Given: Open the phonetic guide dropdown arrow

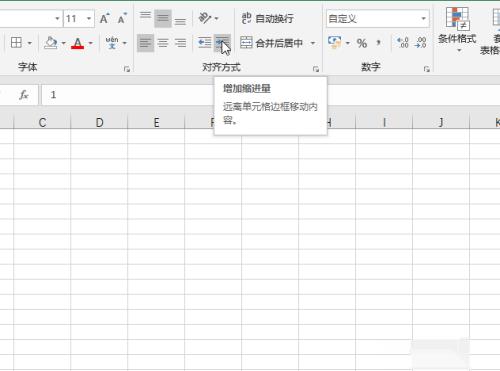Looking at the screenshot, I should tap(125, 43).
